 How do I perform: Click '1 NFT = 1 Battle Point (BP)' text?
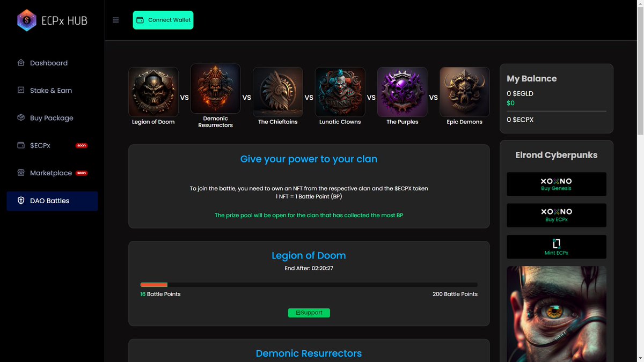pyautogui.click(x=309, y=196)
